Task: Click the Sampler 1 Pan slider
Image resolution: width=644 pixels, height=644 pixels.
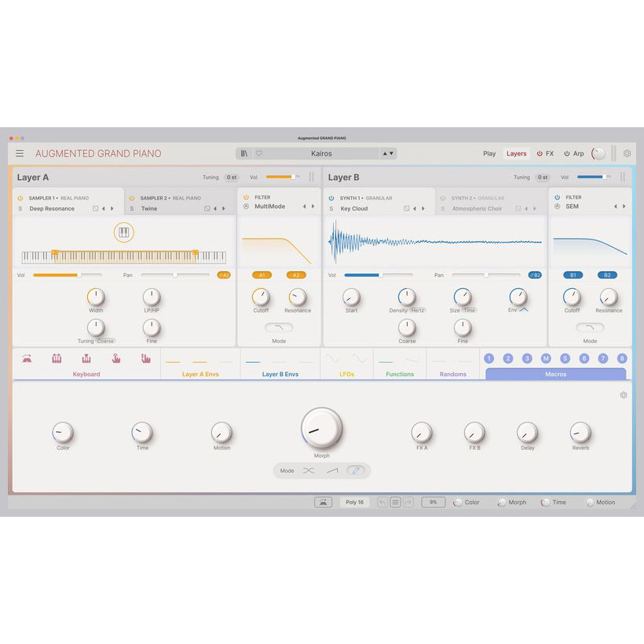Action: point(175,275)
